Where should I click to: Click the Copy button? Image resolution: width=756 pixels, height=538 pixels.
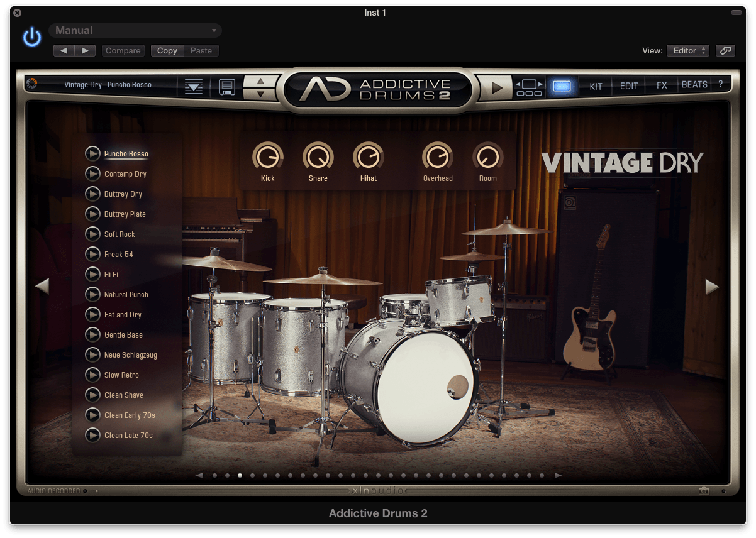[167, 50]
